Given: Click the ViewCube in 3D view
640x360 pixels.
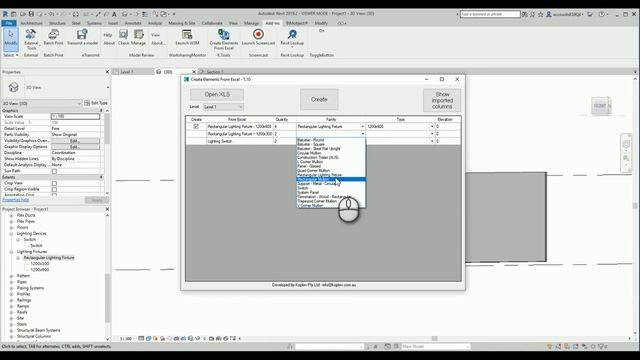Looking at the screenshot, I should (x=600, y=106).
